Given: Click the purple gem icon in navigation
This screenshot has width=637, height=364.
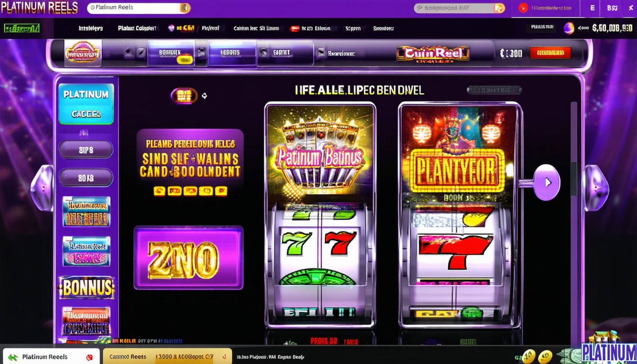Looking at the screenshot, I should pos(171,28).
